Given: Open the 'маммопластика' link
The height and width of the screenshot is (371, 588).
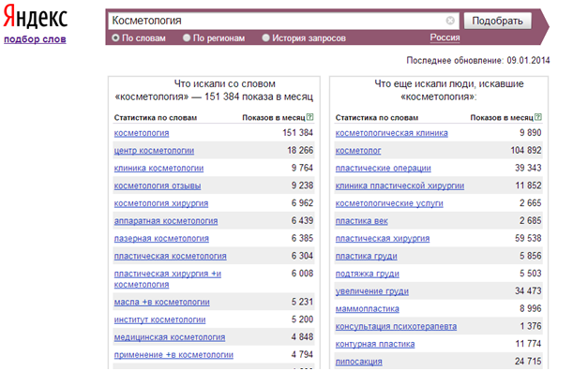Looking at the screenshot, I should (x=367, y=309).
